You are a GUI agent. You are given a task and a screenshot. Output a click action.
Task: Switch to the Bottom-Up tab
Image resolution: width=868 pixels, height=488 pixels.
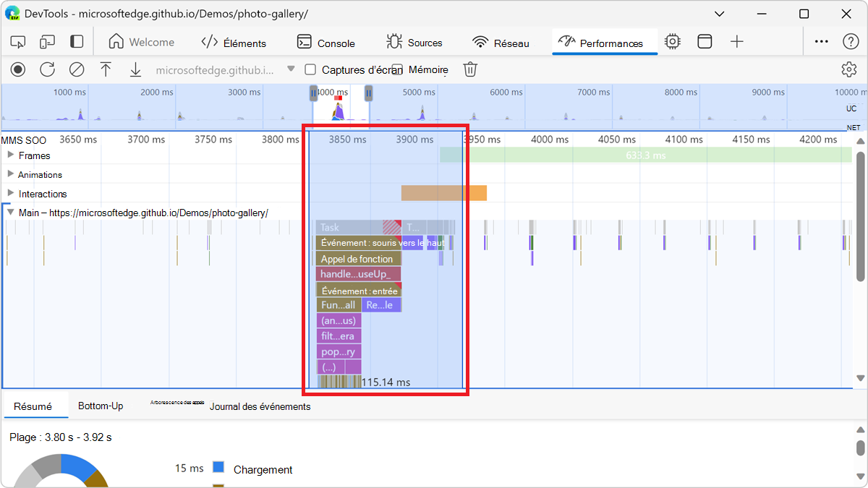click(101, 406)
